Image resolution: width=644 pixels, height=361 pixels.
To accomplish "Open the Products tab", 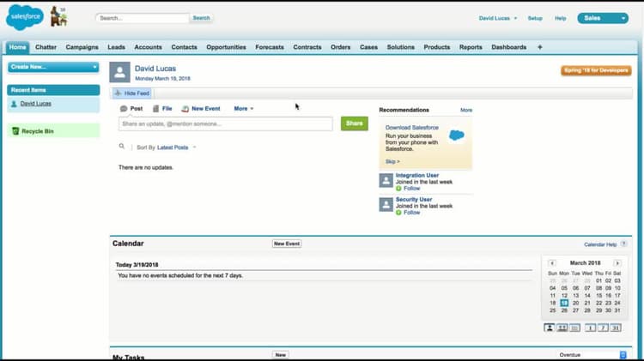I will coord(436,47).
